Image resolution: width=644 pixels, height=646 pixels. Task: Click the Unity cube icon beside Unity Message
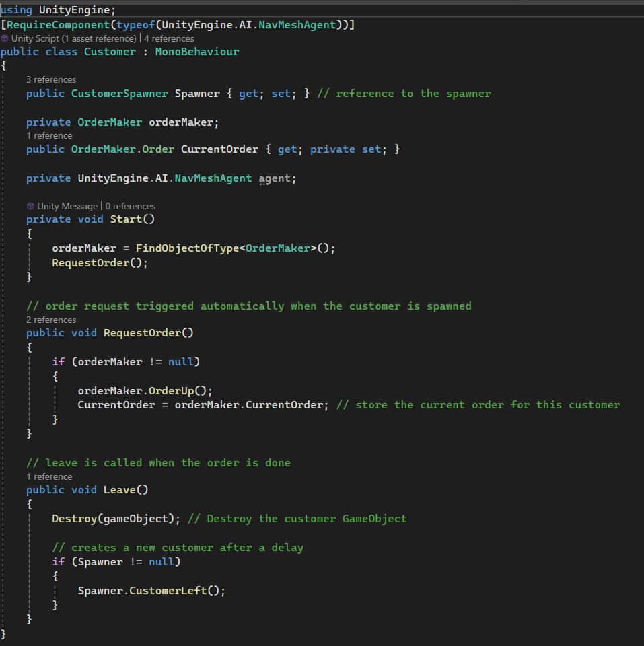coord(30,206)
